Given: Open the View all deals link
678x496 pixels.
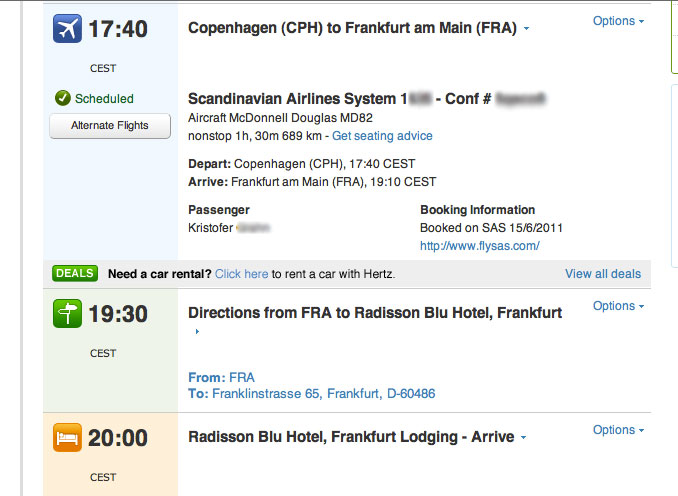Looking at the screenshot, I should click(x=603, y=274).
